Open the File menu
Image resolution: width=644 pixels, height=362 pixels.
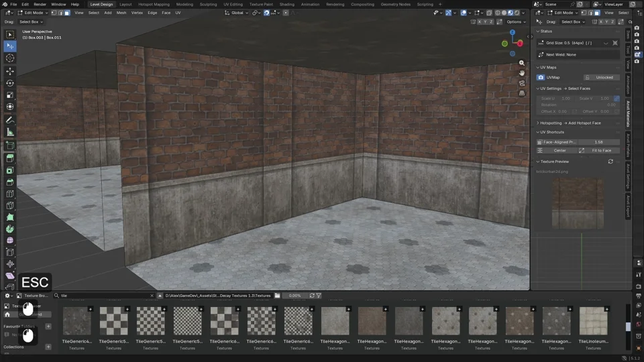click(13, 4)
